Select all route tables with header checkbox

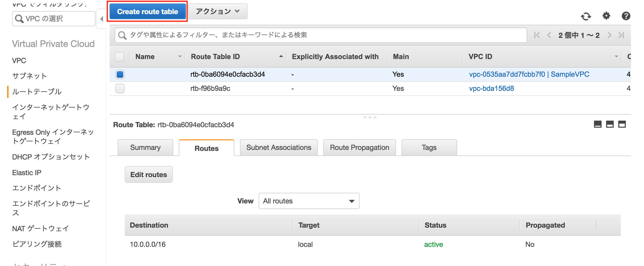click(120, 57)
